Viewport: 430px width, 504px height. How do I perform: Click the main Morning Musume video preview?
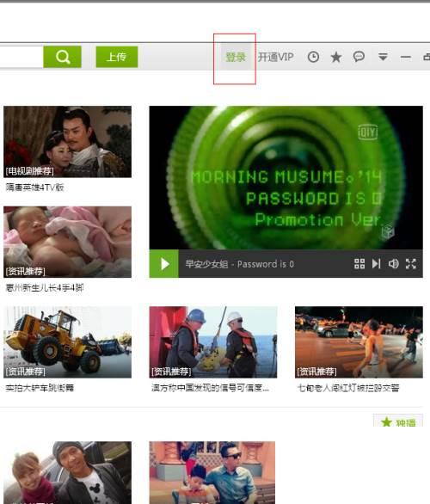click(286, 178)
